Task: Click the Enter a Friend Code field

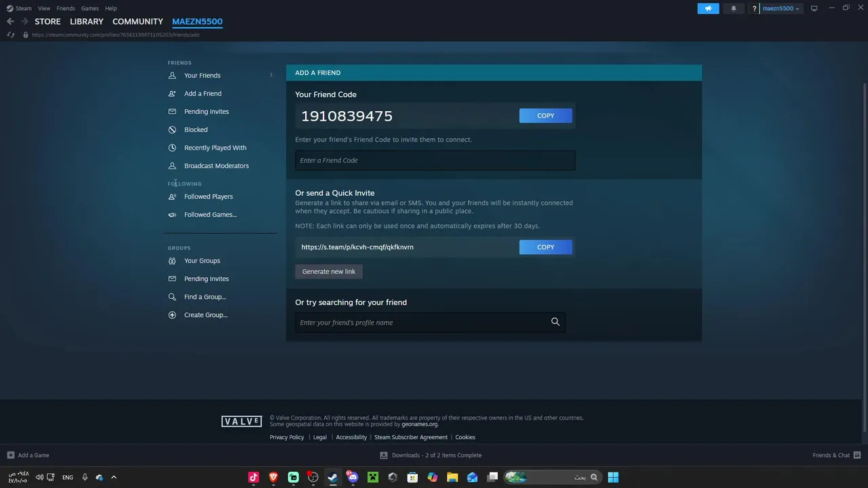Action: click(x=435, y=161)
